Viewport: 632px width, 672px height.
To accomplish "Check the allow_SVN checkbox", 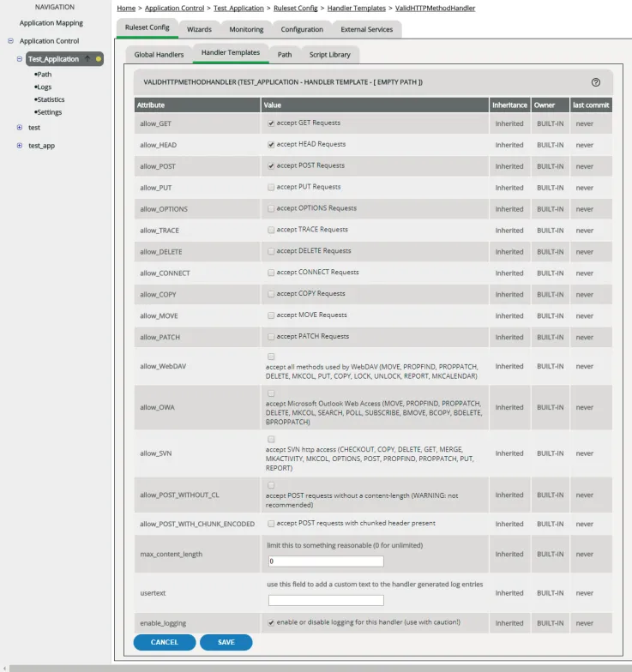I will coord(271,439).
